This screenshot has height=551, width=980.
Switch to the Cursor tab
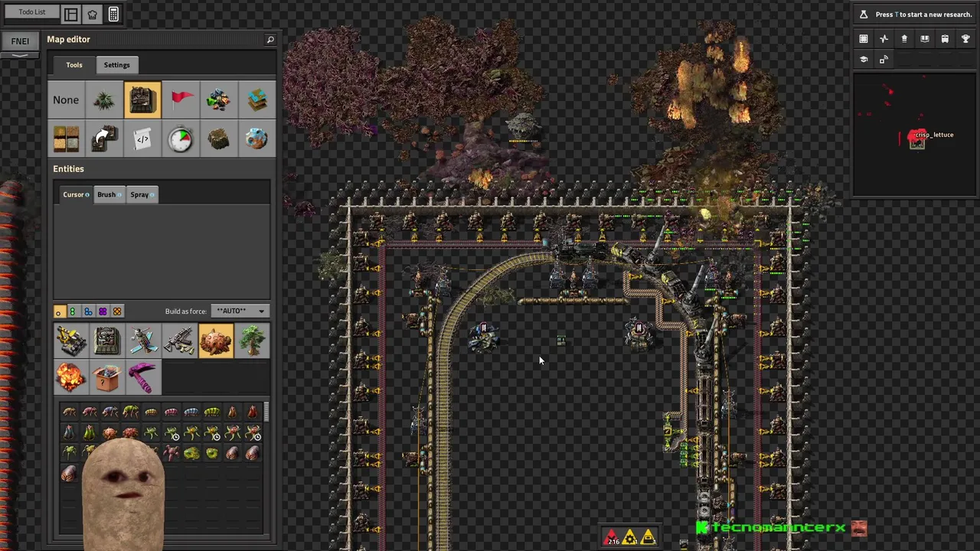point(76,194)
